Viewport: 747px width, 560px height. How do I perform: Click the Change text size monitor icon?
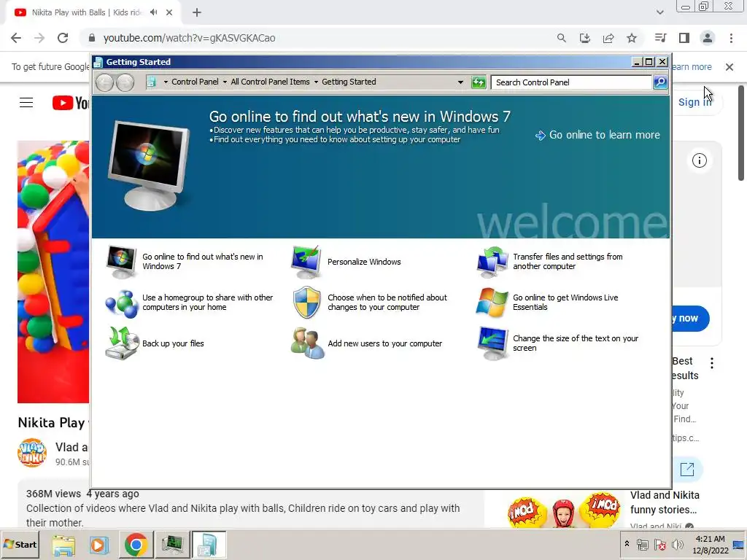[492, 343]
